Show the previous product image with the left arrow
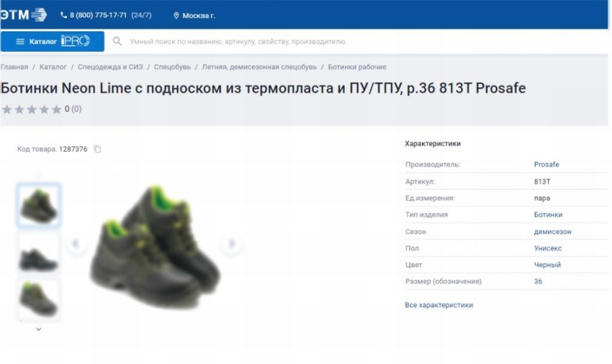This screenshot has width=612, height=364. click(x=76, y=244)
